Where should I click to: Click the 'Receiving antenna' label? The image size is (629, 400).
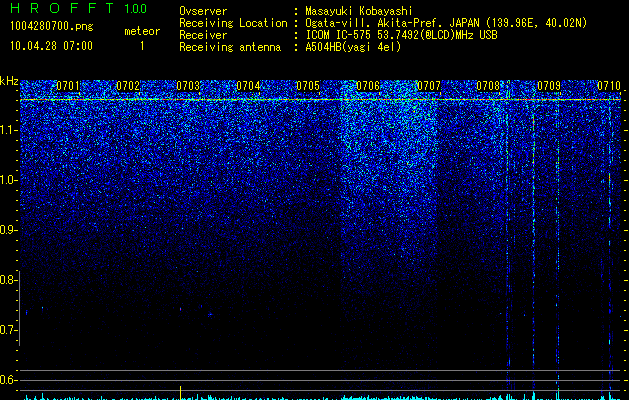click(230, 47)
